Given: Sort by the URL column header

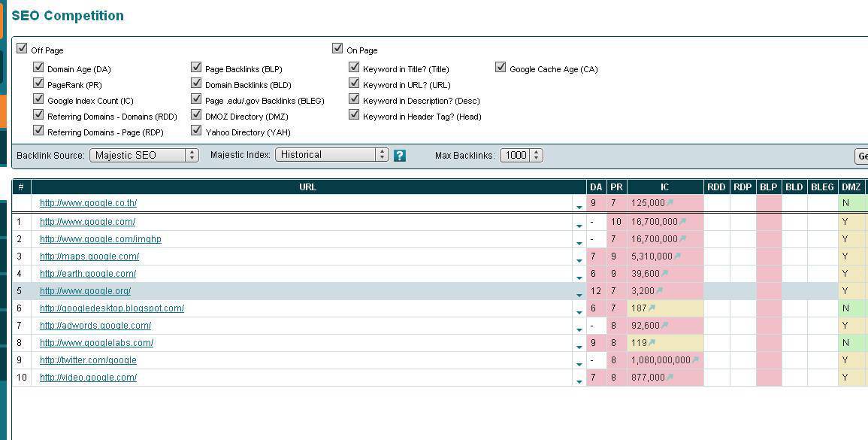Looking at the screenshot, I should (x=308, y=187).
